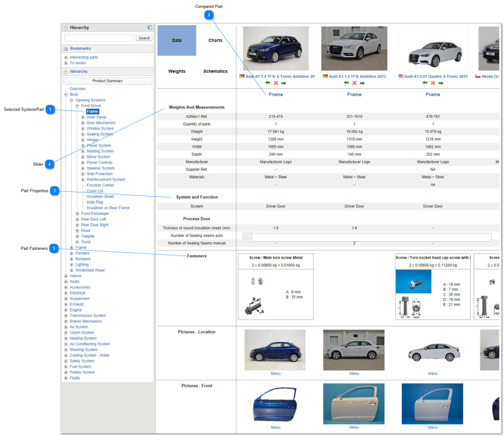Open the Schematics tab
The image size is (504, 436).
point(215,71)
